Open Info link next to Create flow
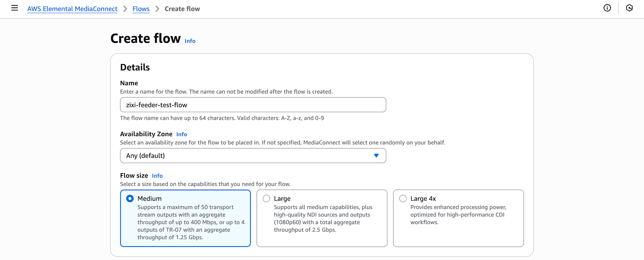Screen dimensions: 644x260 point(190,41)
